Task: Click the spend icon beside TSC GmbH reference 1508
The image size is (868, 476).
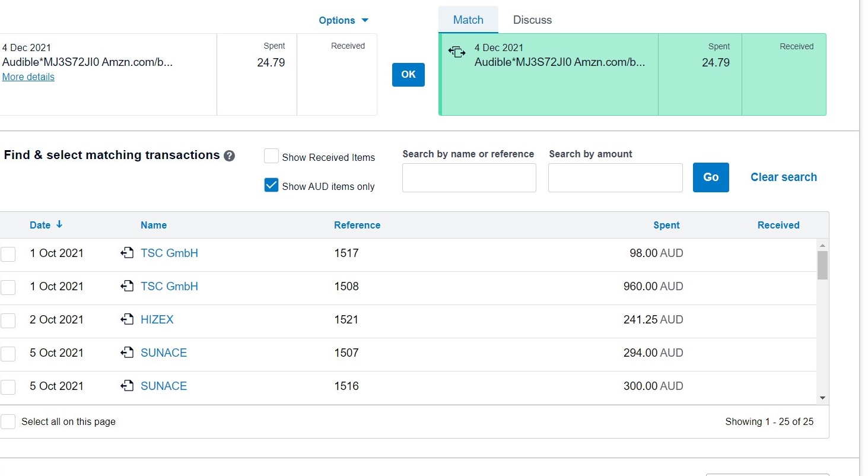Action: click(x=126, y=287)
